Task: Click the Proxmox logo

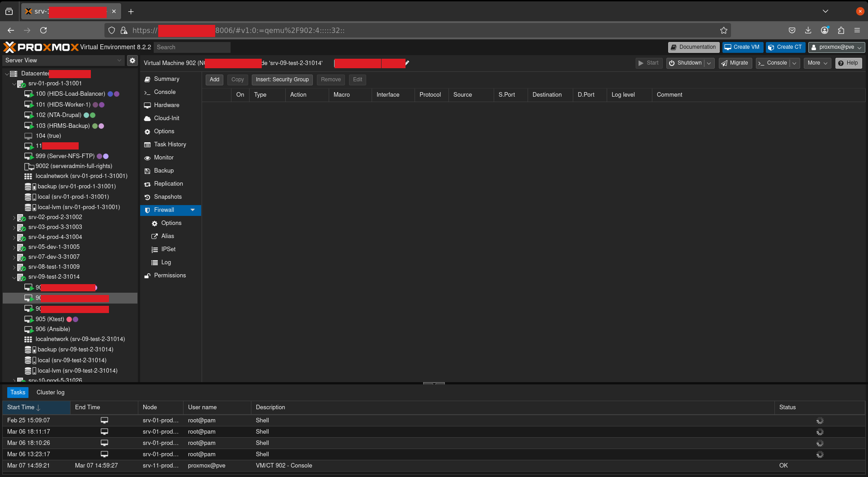Action: pyautogui.click(x=41, y=47)
